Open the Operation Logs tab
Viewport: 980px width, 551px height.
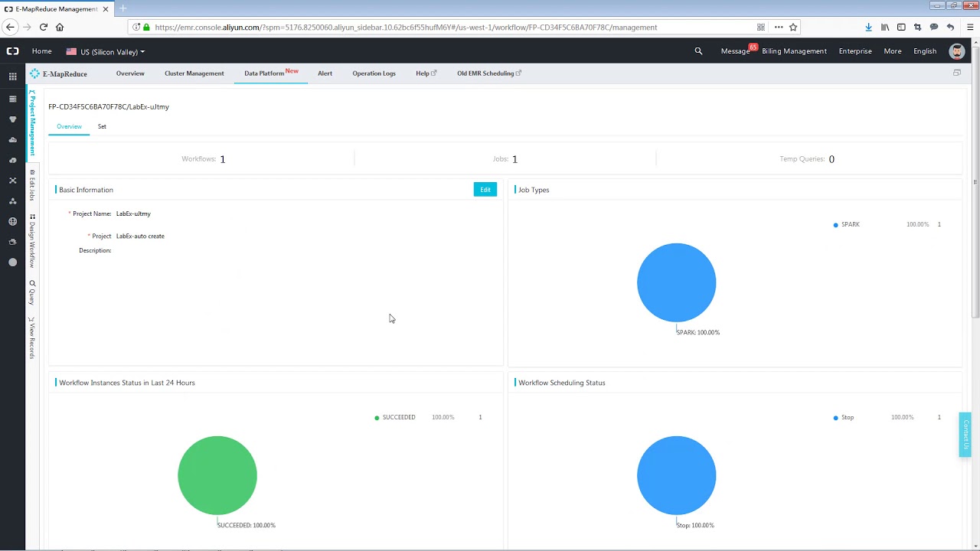374,73
